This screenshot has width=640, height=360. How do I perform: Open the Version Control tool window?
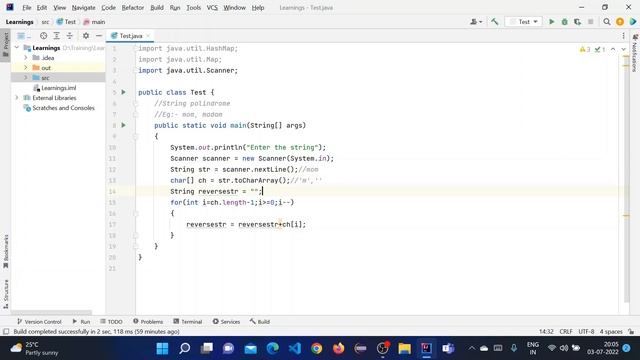tap(39, 322)
